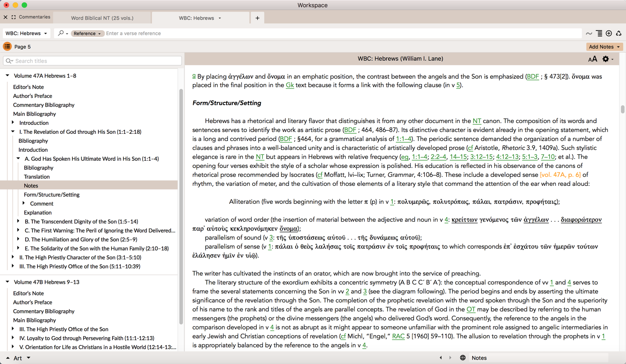Expand E. The Solidarity of the Son
Image resolution: width=626 pixels, height=364 pixels.
point(18,248)
